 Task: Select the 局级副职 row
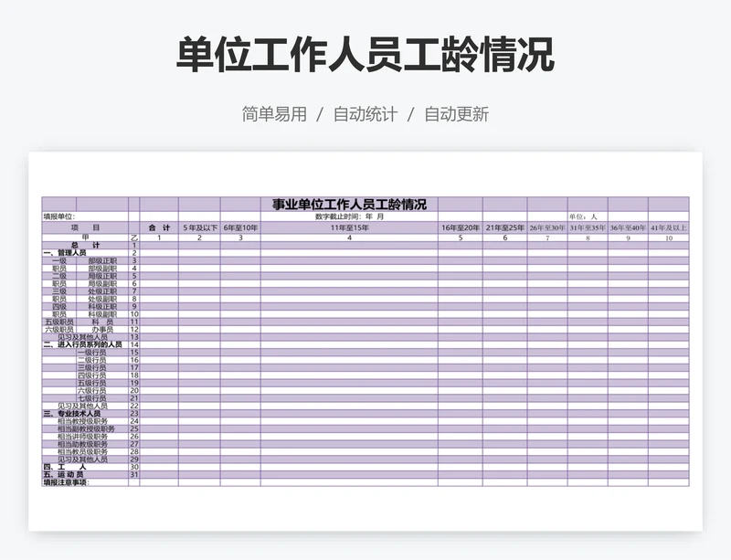[365, 283]
